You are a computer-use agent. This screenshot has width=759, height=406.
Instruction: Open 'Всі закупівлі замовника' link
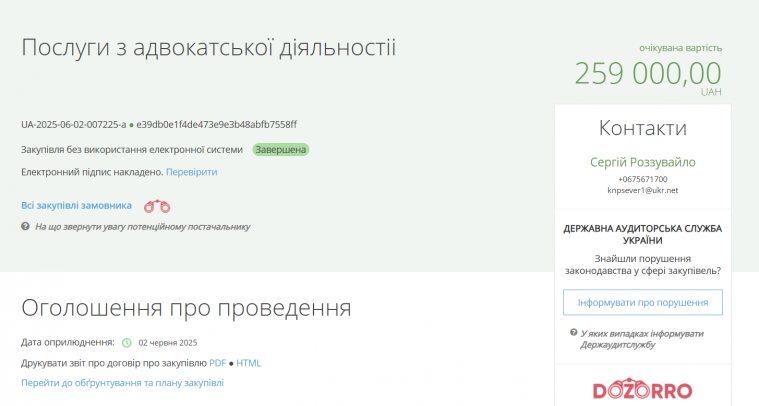click(76, 205)
